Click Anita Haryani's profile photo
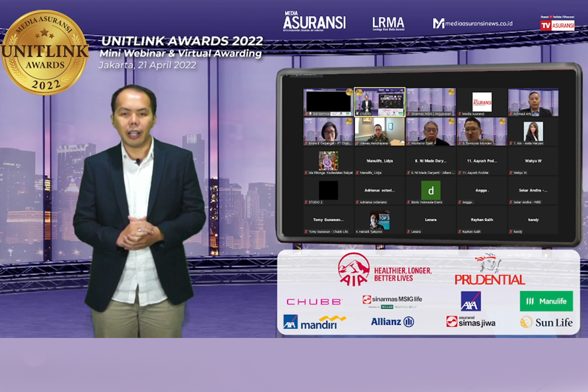Screen dimensions: 588x392 click(533, 132)
